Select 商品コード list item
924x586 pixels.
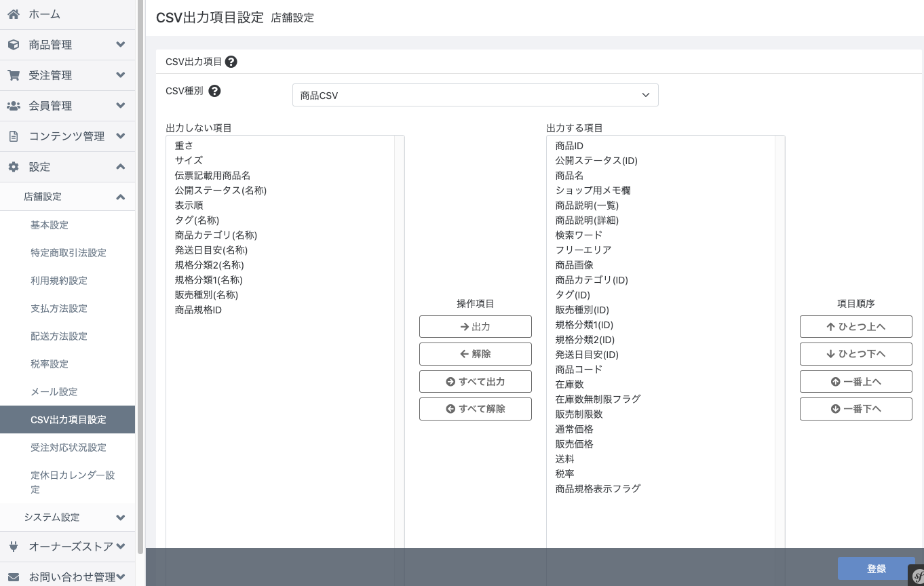(x=661, y=370)
